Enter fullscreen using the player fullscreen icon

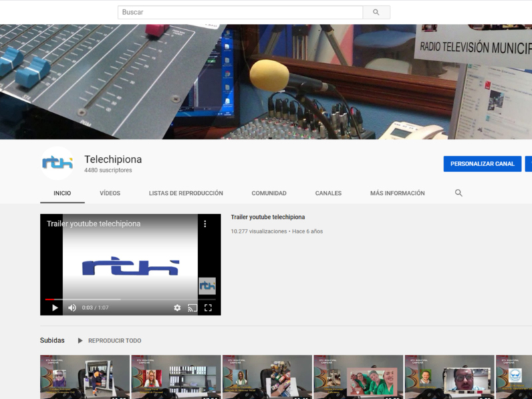point(208,308)
